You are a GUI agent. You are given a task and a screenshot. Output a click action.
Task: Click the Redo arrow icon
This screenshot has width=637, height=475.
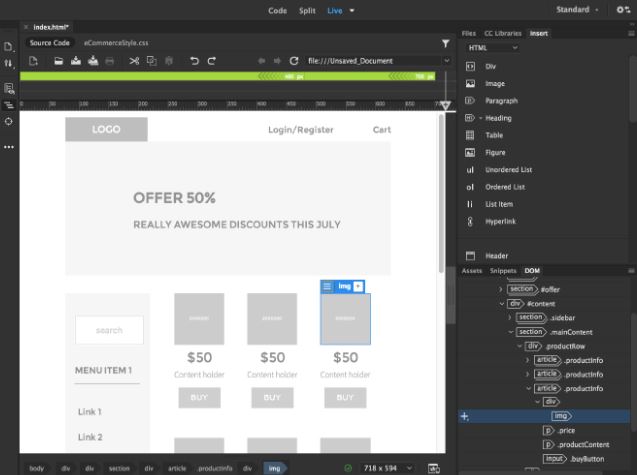(x=212, y=61)
